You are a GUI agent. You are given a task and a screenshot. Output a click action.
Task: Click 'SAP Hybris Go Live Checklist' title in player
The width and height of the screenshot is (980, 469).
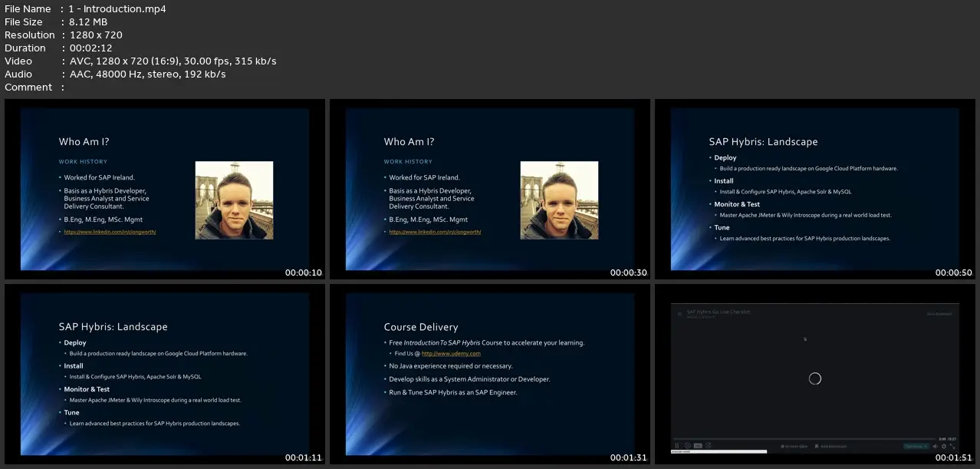click(719, 312)
